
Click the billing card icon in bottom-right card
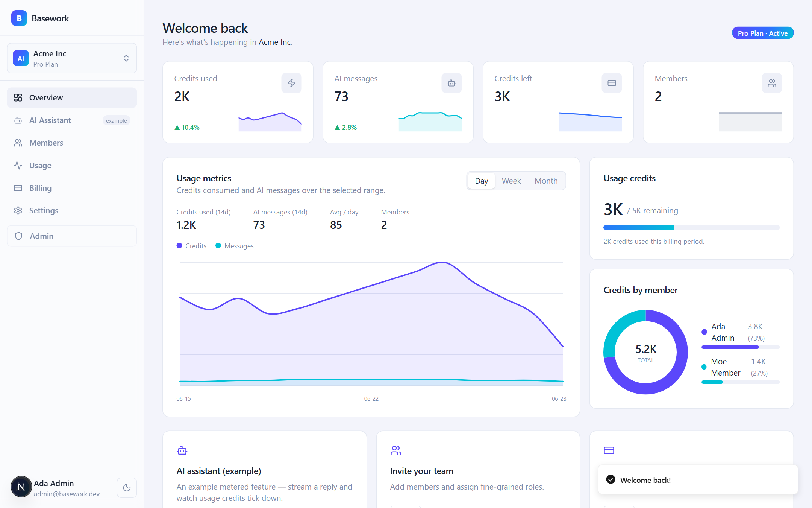click(x=609, y=450)
